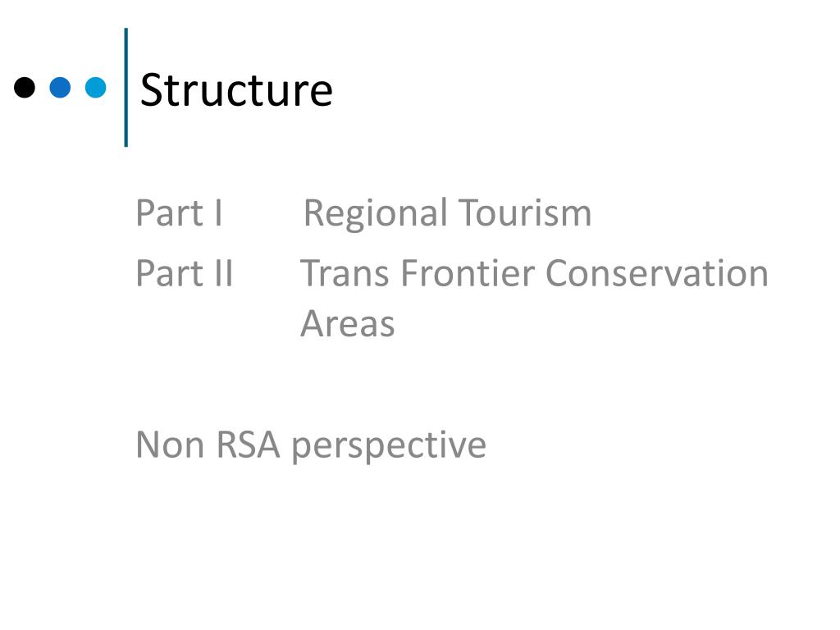Click the Roman numeral I after Part

(218, 213)
